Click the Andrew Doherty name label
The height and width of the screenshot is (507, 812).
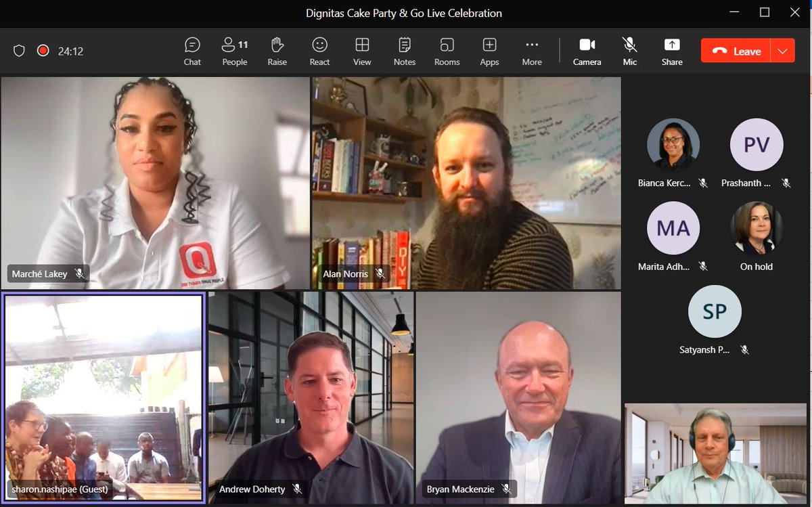252,489
